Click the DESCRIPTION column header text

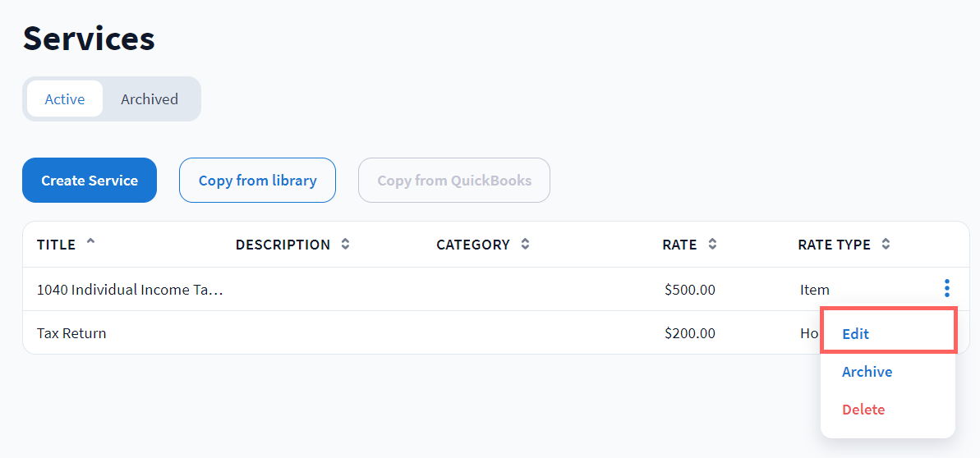pos(283,245)
